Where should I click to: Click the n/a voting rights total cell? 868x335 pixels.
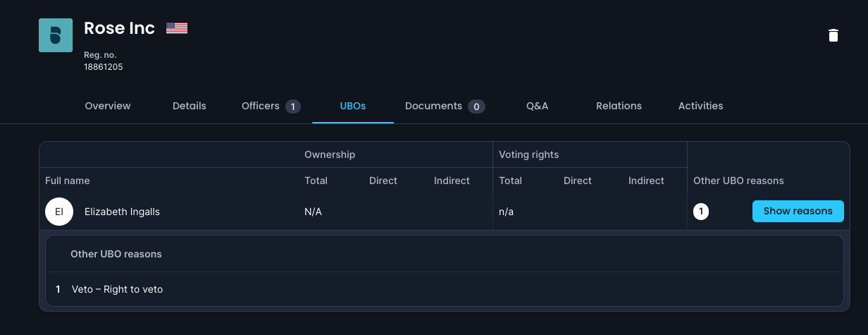tap(506, 212)
